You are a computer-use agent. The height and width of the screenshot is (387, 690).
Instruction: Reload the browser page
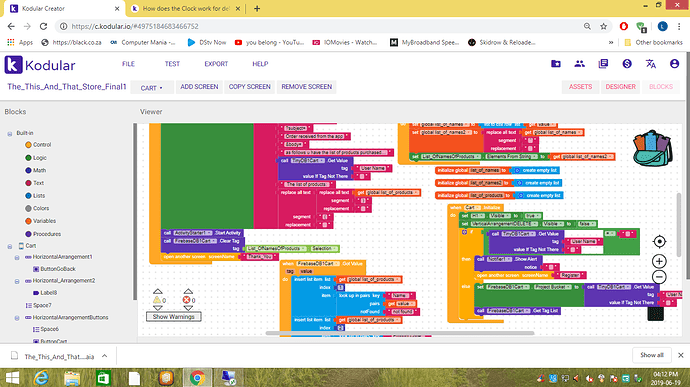click(x=43, y=26)
